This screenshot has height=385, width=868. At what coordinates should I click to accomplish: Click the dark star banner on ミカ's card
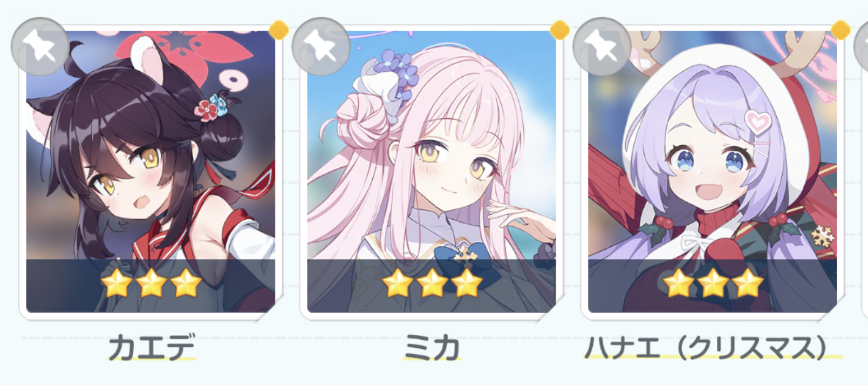point(432,286)
